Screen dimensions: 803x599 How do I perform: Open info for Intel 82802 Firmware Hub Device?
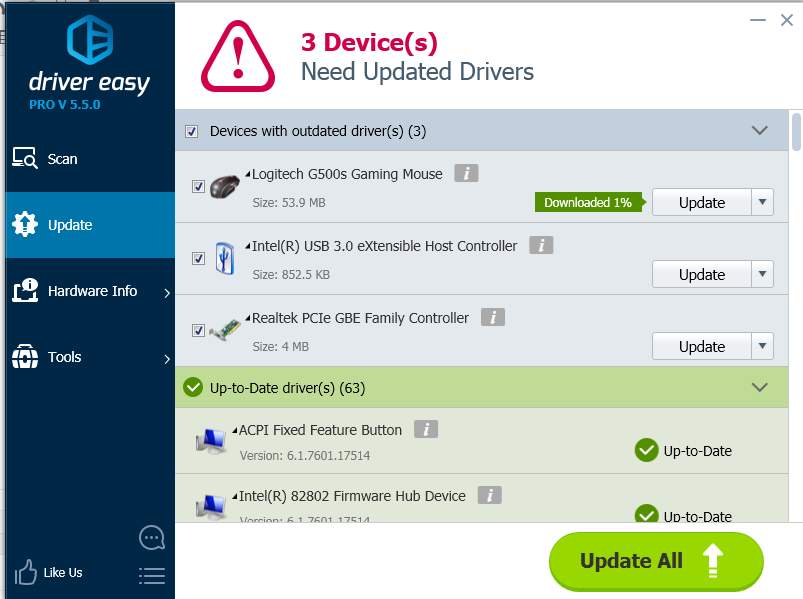click(x=490, y=495)
